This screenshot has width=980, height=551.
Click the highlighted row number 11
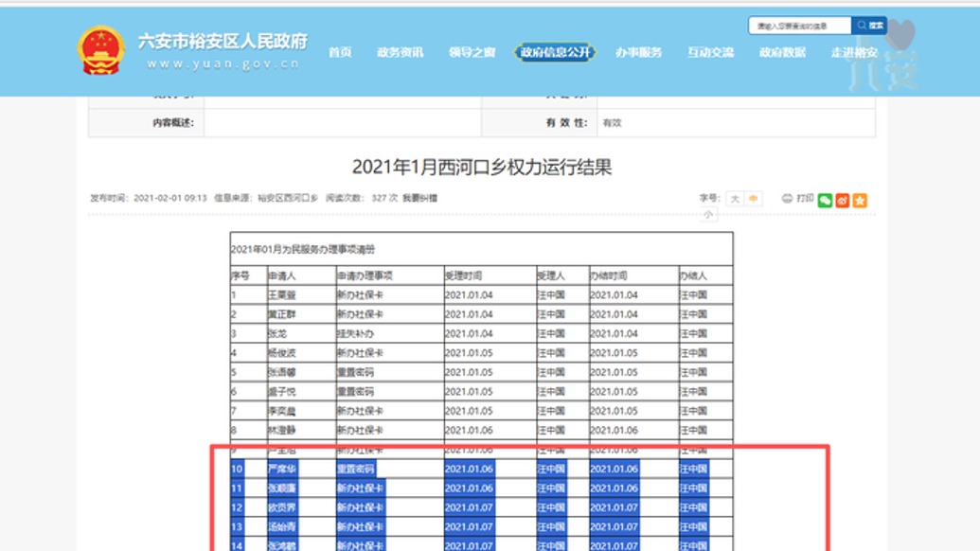(237, 489)
